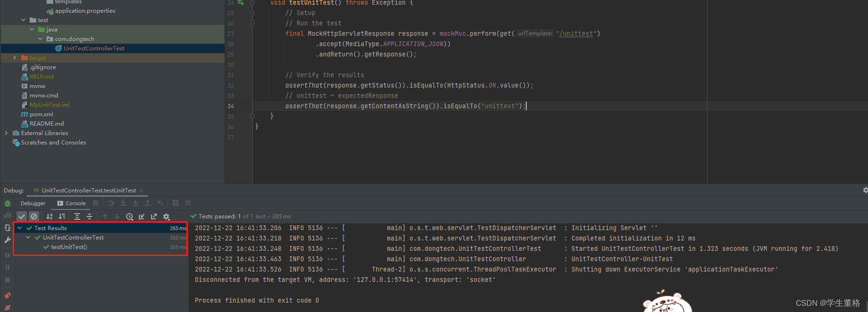This screenshot has height=312, width=868.
Task: Click Export Test Results icon
Action: 154,216
